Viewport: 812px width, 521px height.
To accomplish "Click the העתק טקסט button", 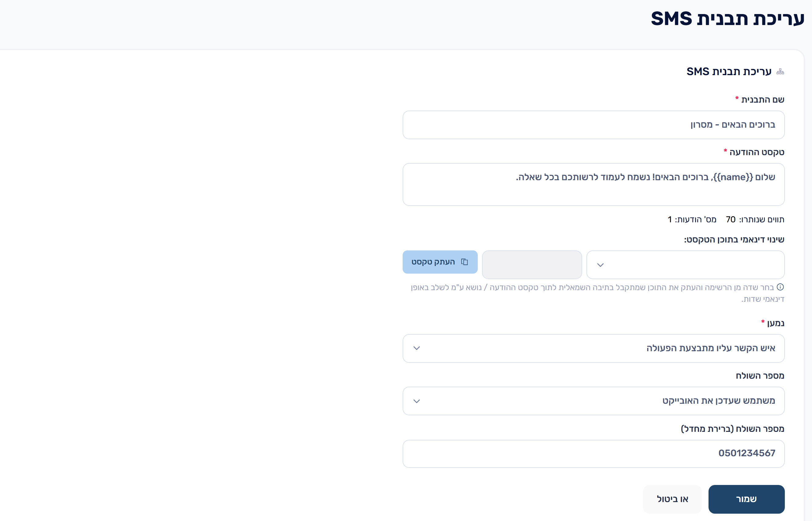I will pos(440,262).
